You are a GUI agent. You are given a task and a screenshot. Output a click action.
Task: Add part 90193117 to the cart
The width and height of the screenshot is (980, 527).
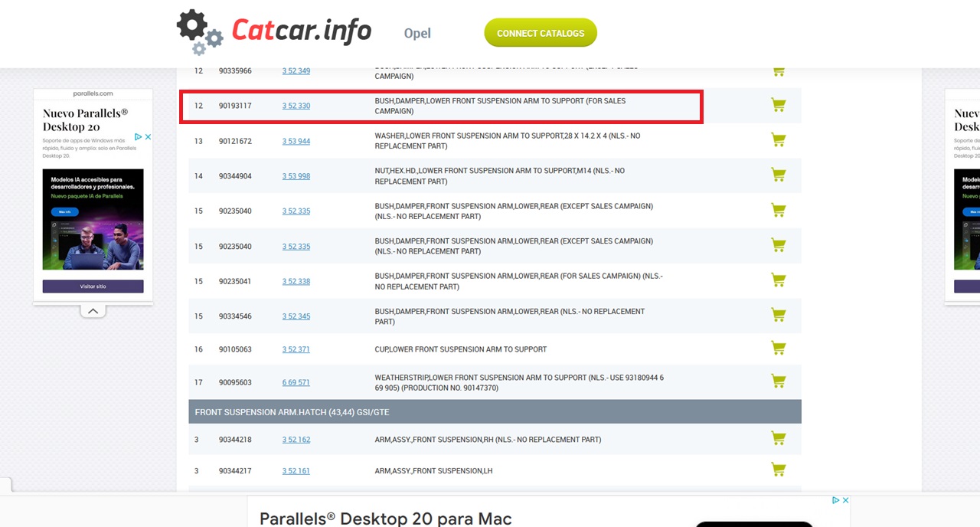pos(778,106)
